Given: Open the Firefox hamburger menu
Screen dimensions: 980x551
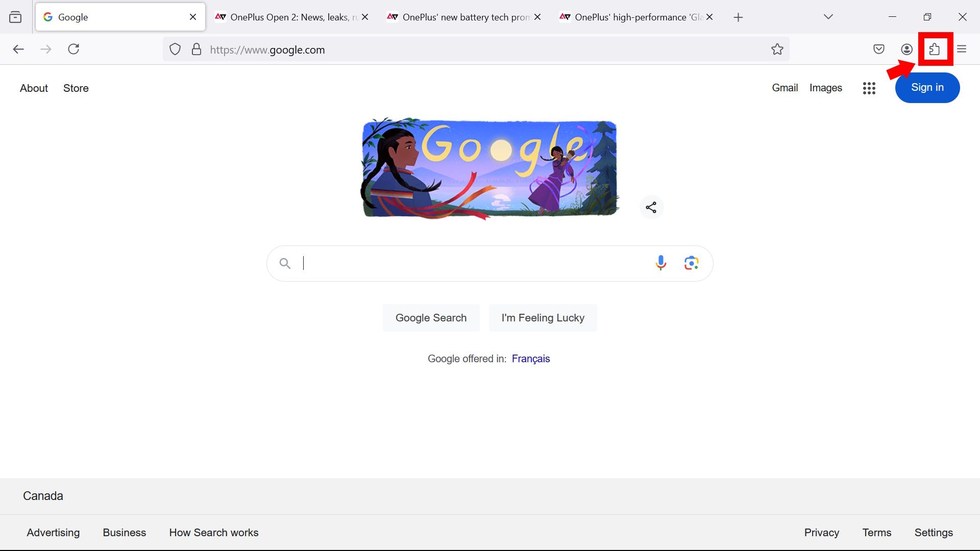Looking at the screenshot, I should 962,49.
